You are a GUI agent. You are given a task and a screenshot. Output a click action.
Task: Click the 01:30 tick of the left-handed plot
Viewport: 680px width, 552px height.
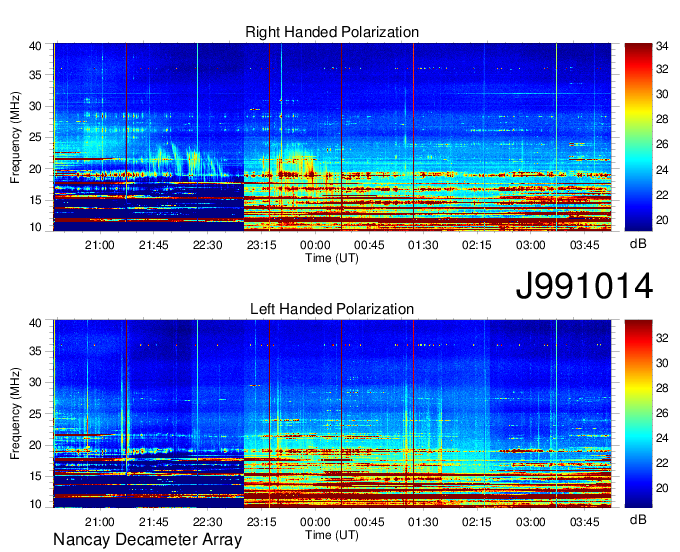423,522
